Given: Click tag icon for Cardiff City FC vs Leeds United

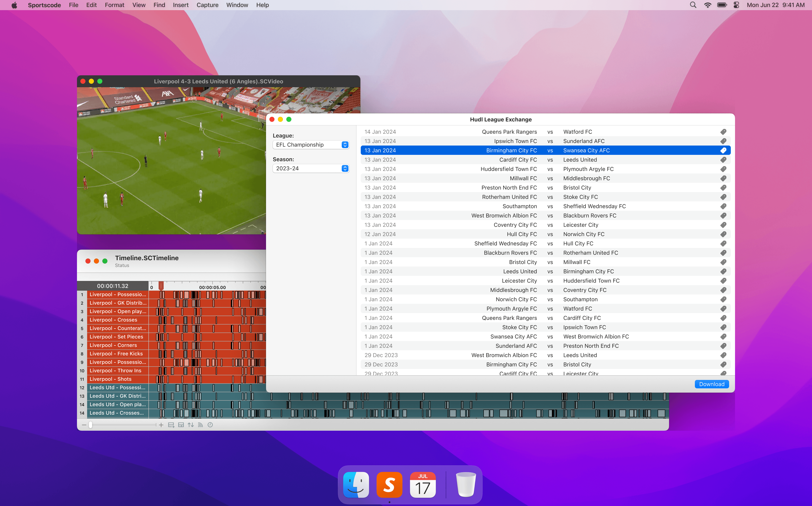Looking at the screenshot, I should tap(723, 160).
